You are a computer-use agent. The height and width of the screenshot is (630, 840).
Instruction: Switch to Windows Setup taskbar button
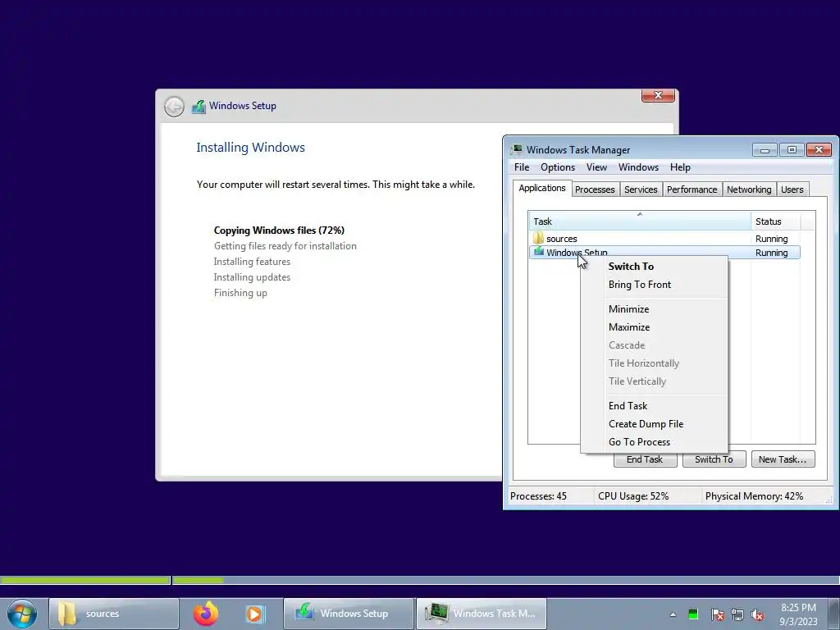pyautogui.click(x=348, y=614)
